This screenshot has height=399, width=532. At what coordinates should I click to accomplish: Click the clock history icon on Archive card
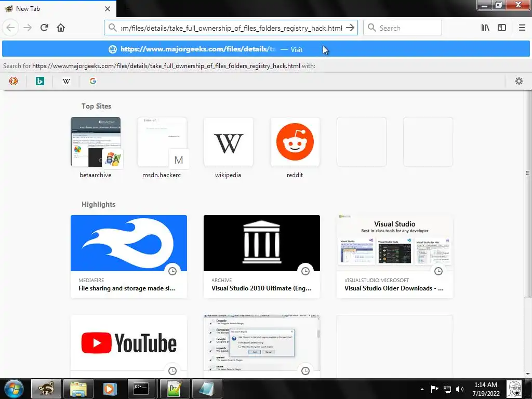[305, 271]
